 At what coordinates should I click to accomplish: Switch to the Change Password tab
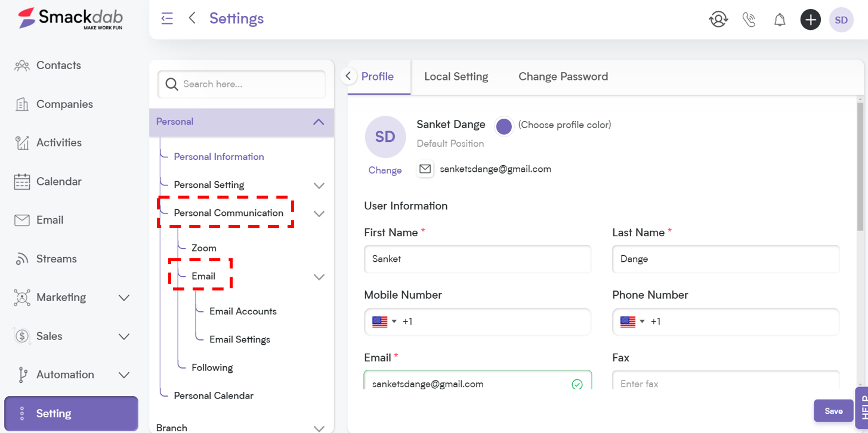(563, 76)
